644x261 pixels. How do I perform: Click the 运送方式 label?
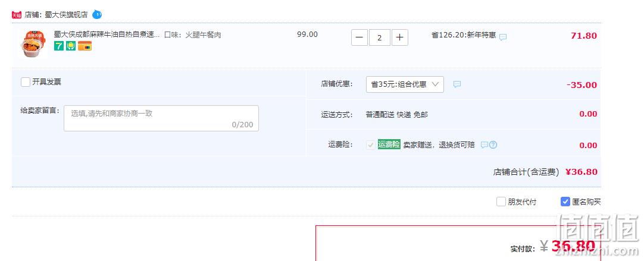(x=337, y=115)
